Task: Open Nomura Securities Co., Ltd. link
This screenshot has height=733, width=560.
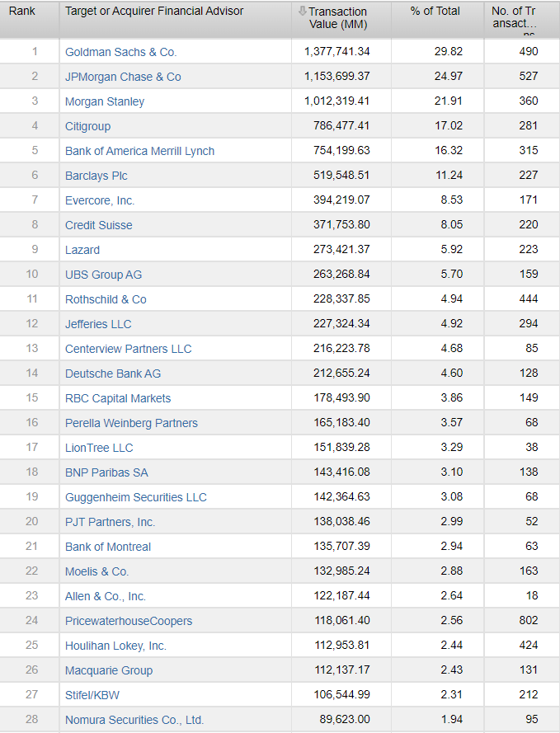Action: click(x=134, y=720)
